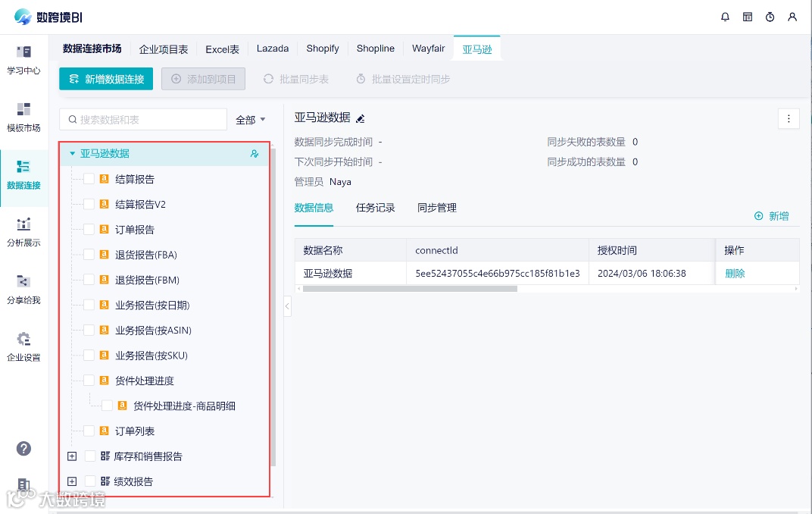812x514 pixels.
Task: Click the 数跨境BI logo
Action: (48, 17)
